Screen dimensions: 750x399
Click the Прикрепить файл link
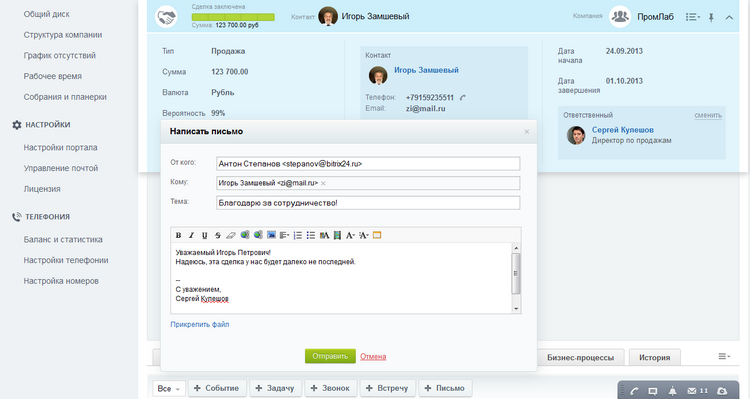coord(199,324)
